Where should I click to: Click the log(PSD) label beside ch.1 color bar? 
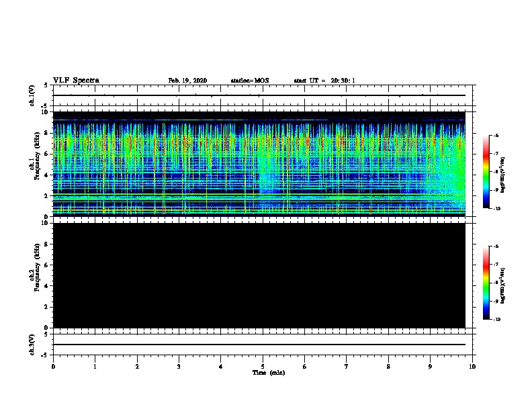(x=502, y=175)
